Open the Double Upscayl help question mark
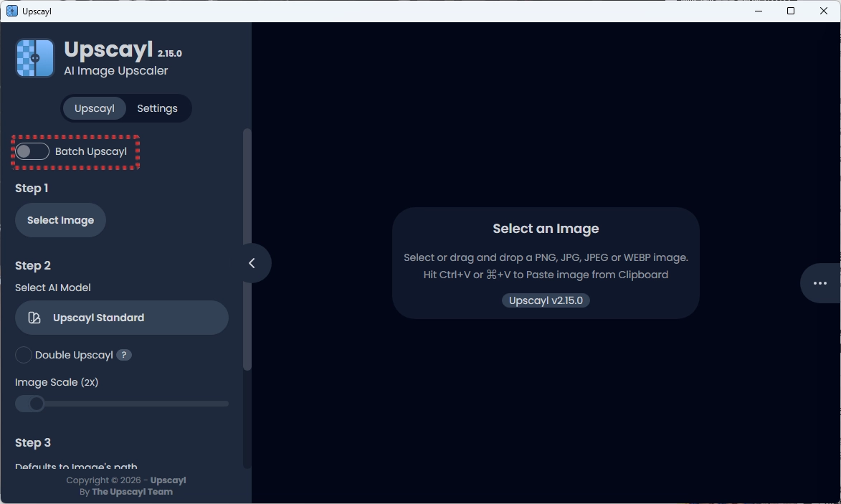 pos(124,355)
